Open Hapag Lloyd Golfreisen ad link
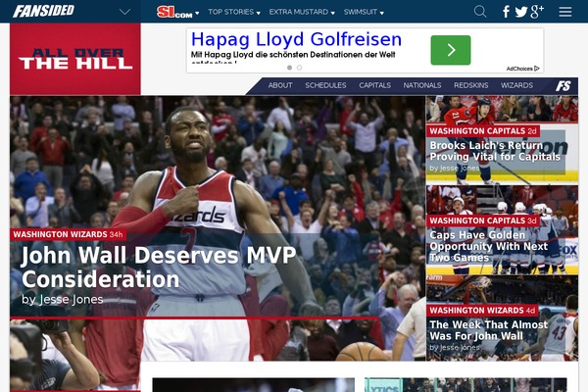 296,39
